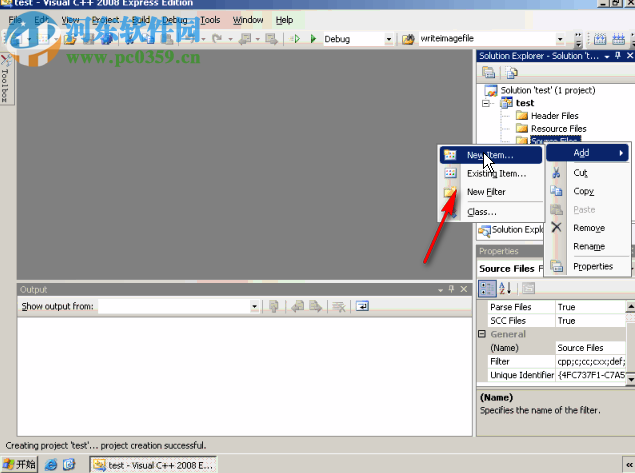Click inside the writeimagefile search field
This screenshot has height=473, width=635.
pos(487,39)
